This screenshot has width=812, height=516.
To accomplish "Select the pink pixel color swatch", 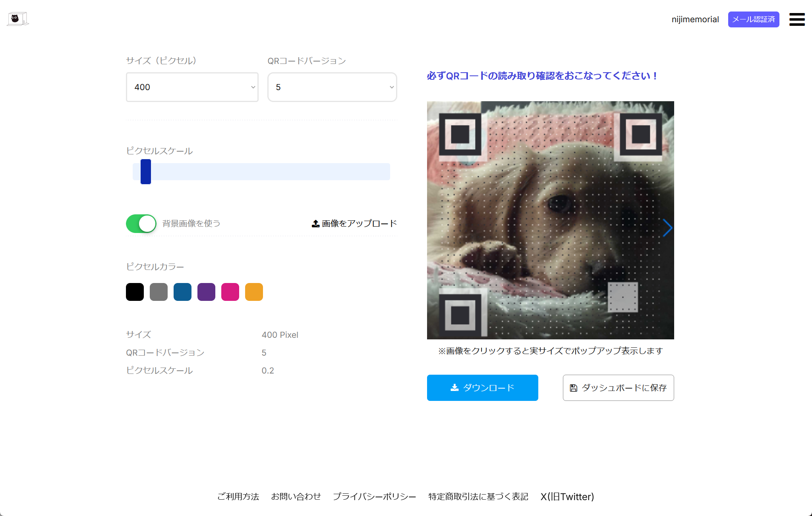I will pos(230,292).
